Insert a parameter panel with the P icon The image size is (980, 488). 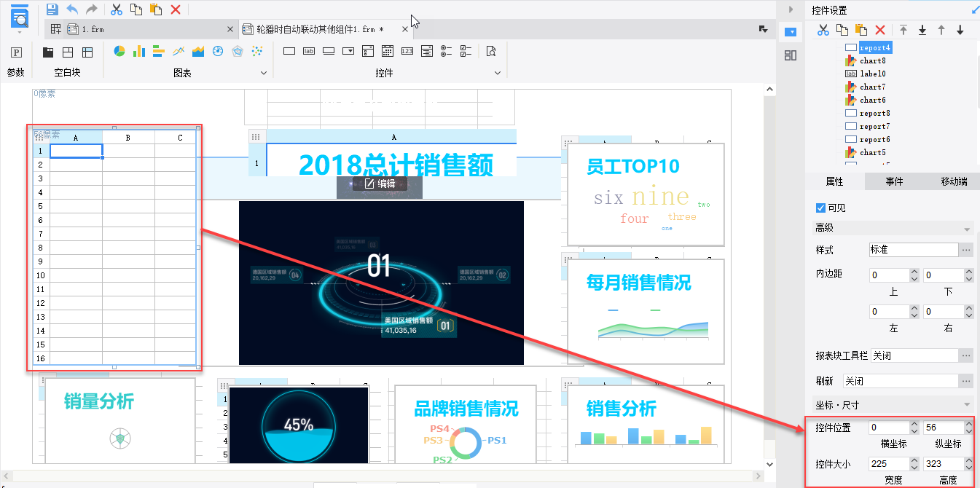[16, 52]
